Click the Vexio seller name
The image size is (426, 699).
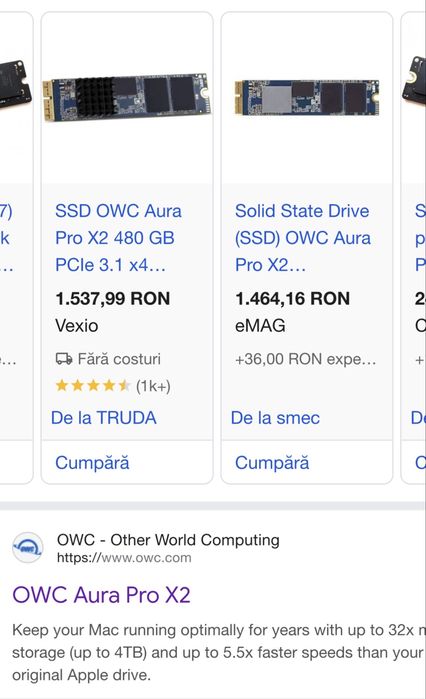coord(77,325)
